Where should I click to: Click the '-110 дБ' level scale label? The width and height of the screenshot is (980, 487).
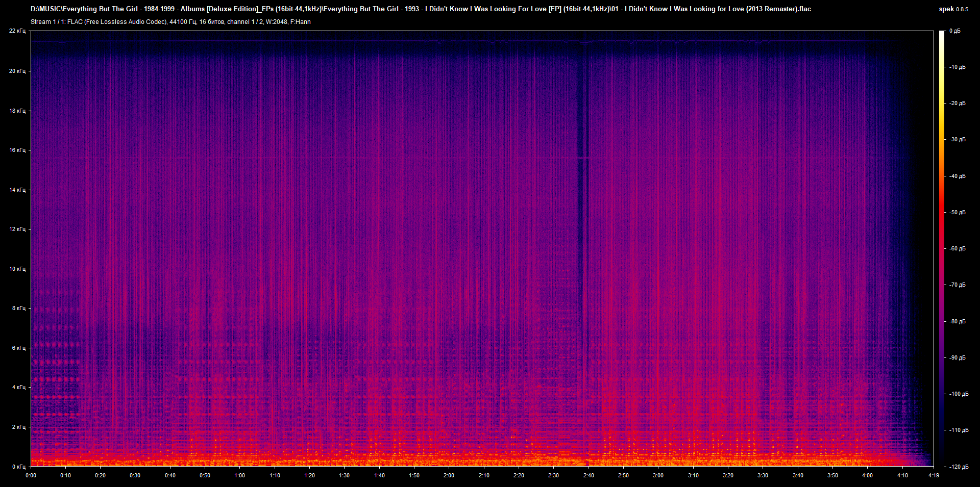point(959,430)
